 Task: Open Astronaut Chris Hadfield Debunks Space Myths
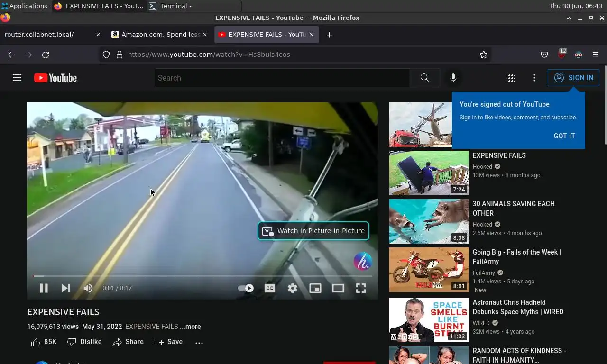point(518,307)
